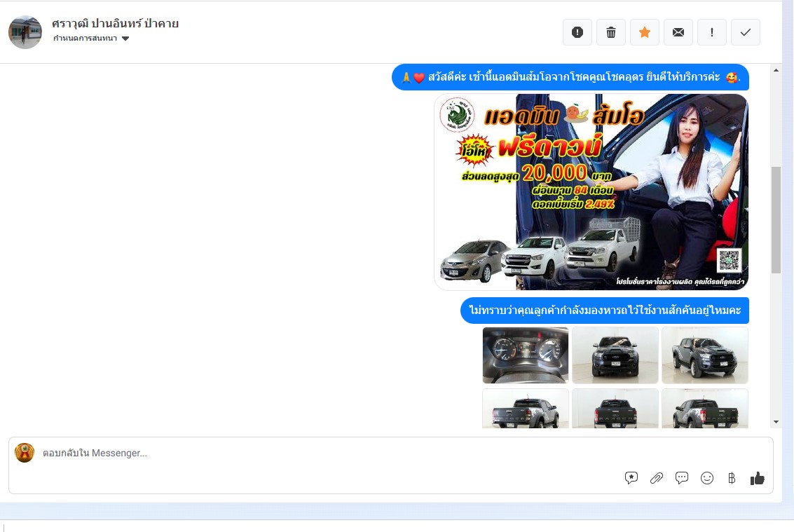794x532 pixels.
Task: Open the dashboard gauge photo thumbnail
Action: click(526, 355)
